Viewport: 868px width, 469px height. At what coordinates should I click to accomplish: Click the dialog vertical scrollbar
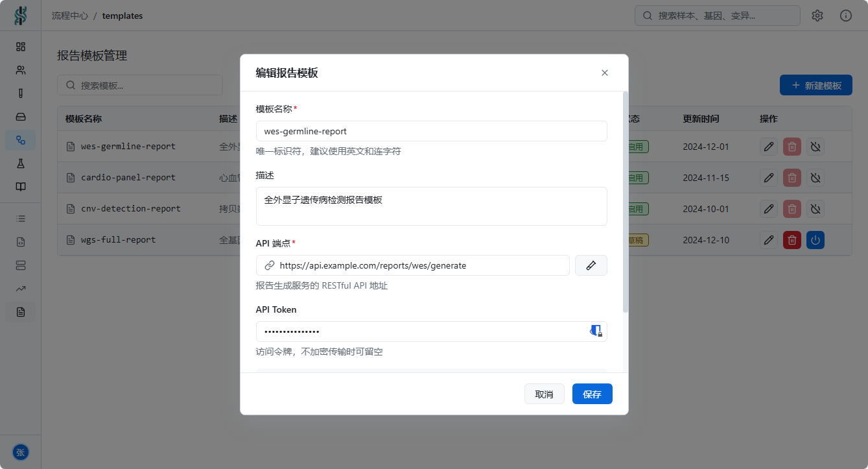point(626,202)
